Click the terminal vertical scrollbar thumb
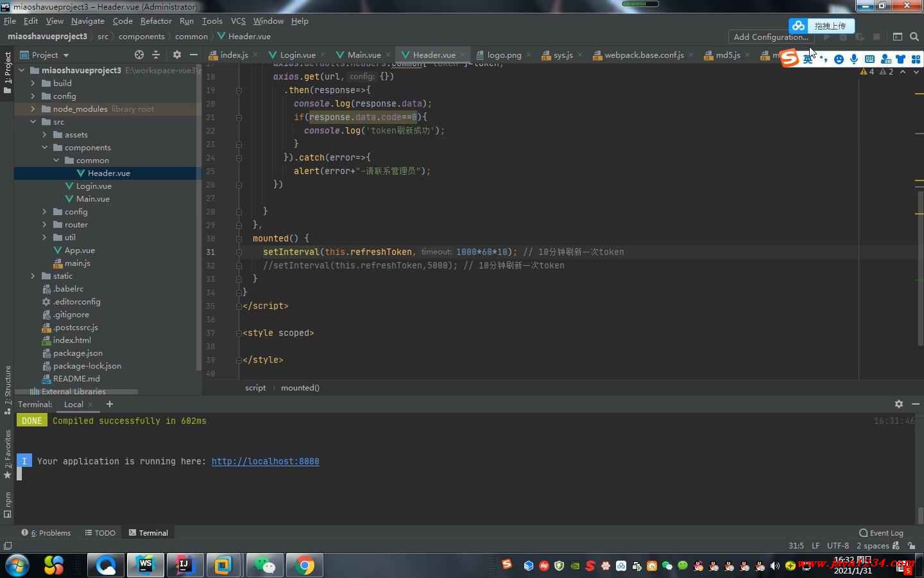Screen dimensions: 924x578 coord(921,514)
